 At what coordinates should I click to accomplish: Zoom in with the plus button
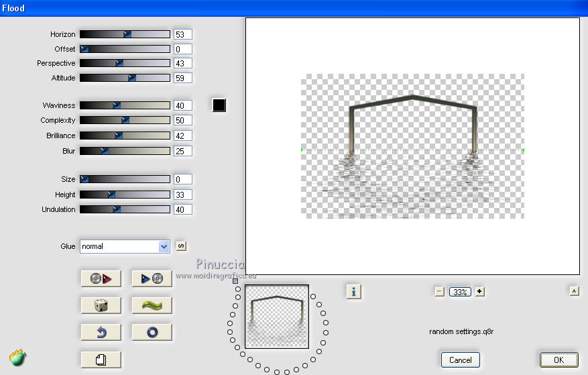click(479, 292)
